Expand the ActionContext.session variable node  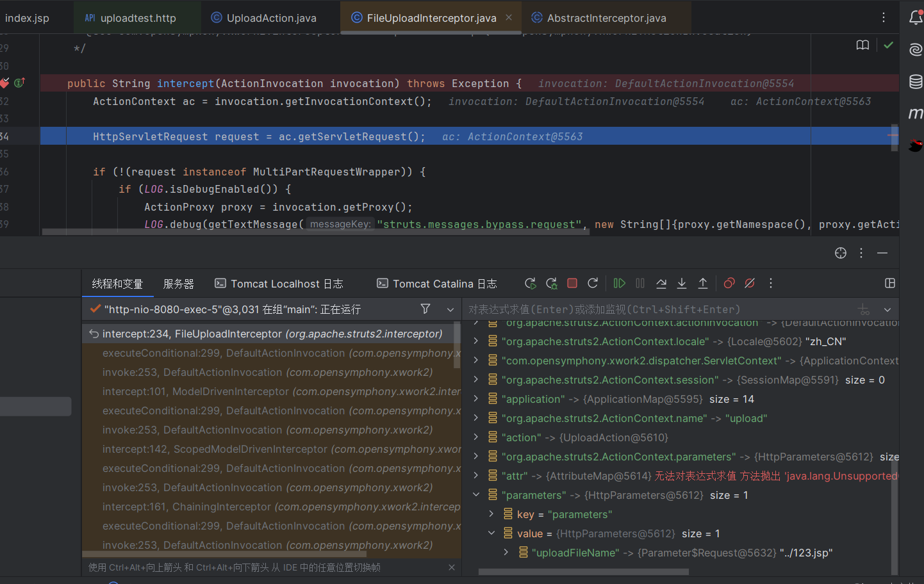click(475, 380)
